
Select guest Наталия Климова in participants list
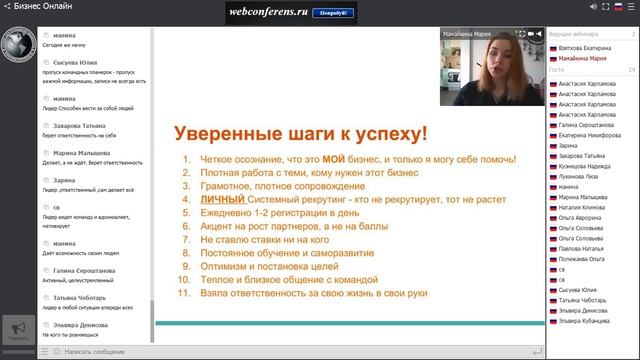pos(582,207)
